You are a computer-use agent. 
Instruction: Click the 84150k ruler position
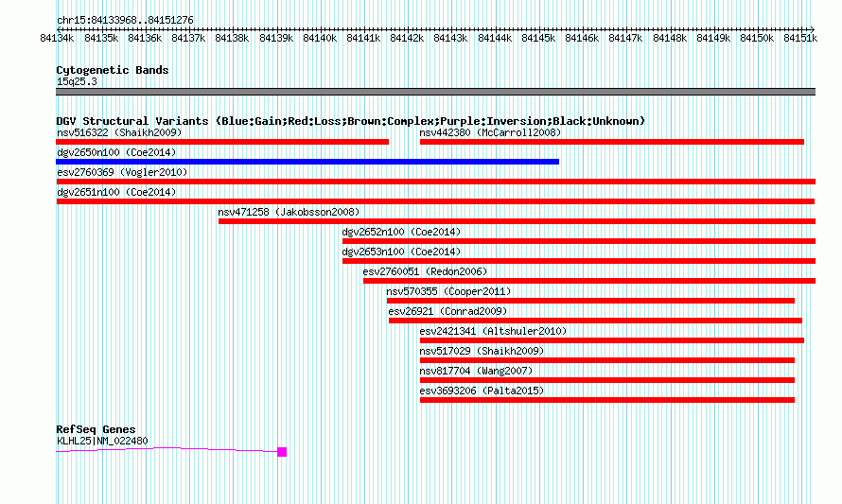[x=757, y=38]
